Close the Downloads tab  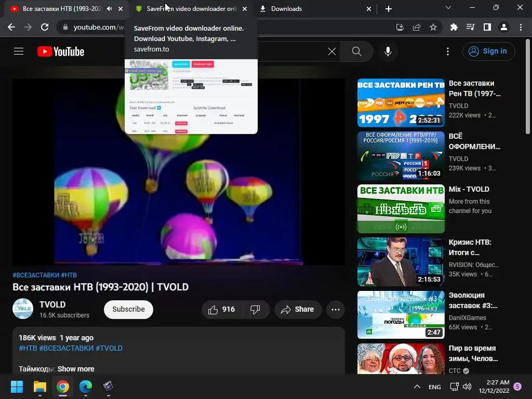coord(369,9)
